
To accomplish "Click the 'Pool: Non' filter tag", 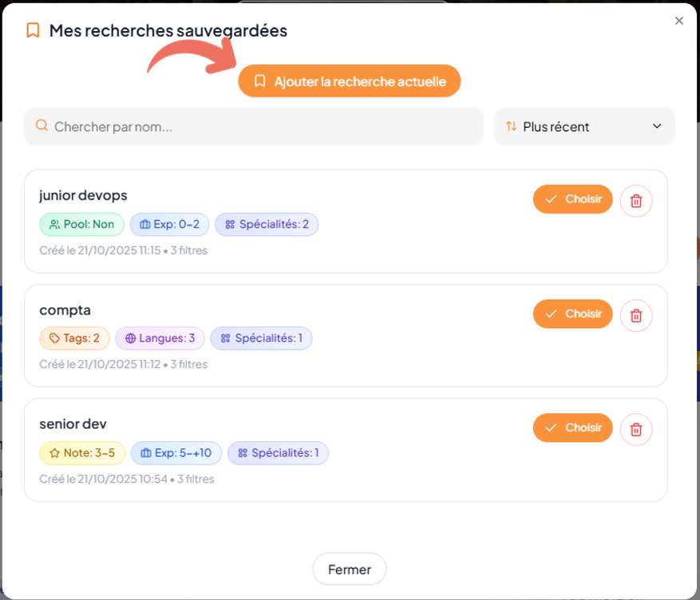I will (81, 224).
